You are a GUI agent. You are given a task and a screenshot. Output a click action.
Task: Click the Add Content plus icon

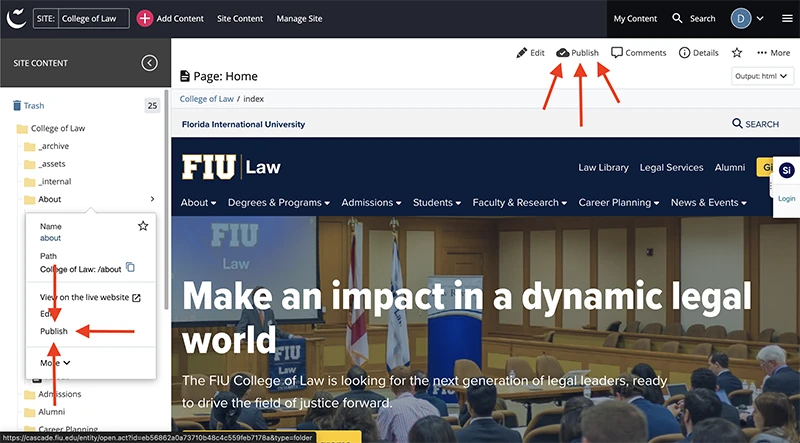(145, 18)
